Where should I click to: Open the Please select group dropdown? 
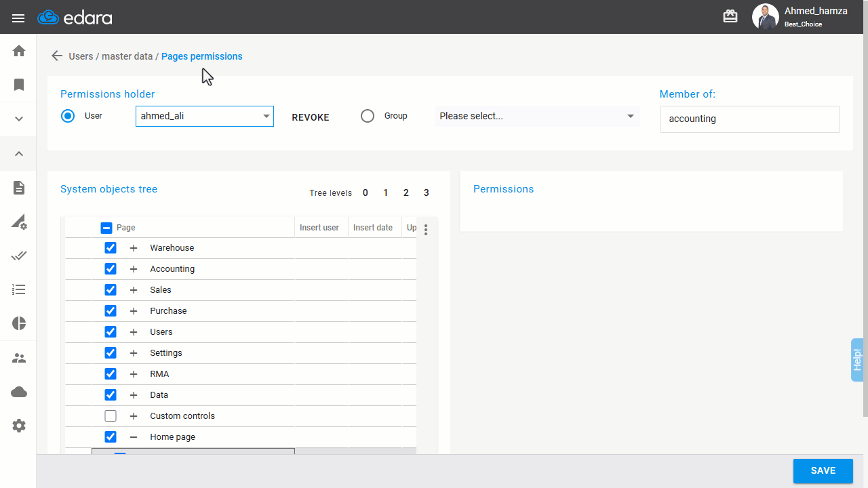(537, 116)
